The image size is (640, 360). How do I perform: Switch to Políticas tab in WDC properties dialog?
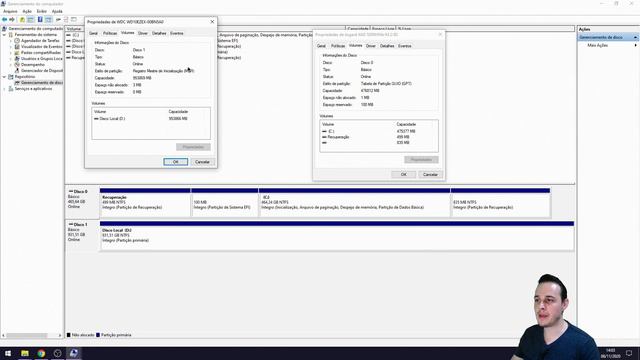click(110, 33)
